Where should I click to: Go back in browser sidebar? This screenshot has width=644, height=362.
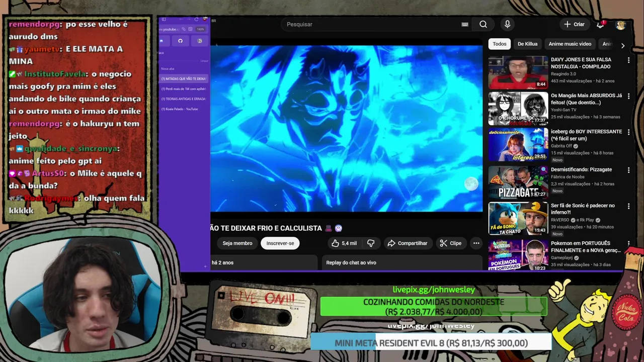181,19
